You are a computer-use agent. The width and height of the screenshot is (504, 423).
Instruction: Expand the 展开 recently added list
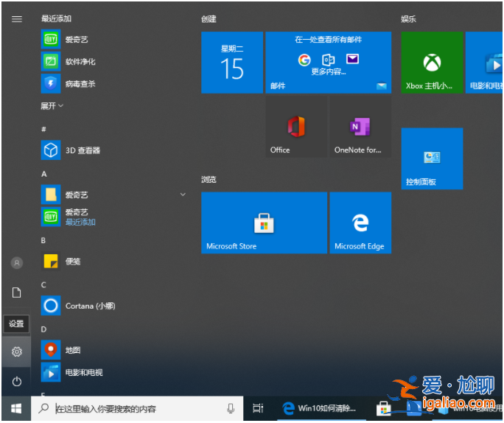[x=52, y=106]
